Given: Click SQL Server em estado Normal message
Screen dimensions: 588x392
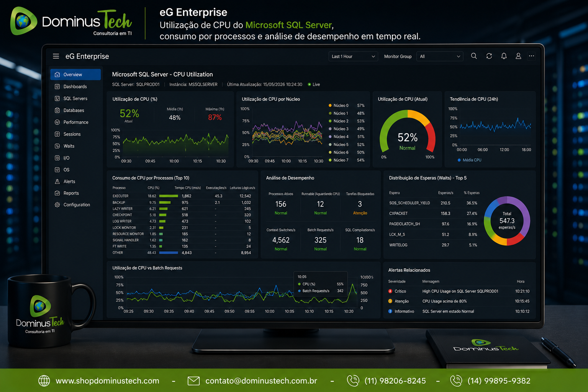Looking at the screenshot, I should tap(448, 312).
